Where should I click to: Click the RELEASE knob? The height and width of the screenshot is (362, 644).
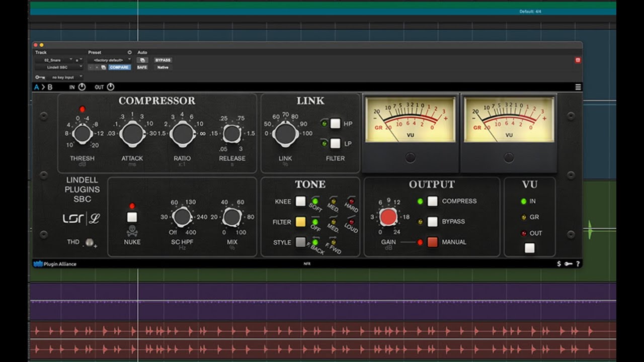pos(232,134)
